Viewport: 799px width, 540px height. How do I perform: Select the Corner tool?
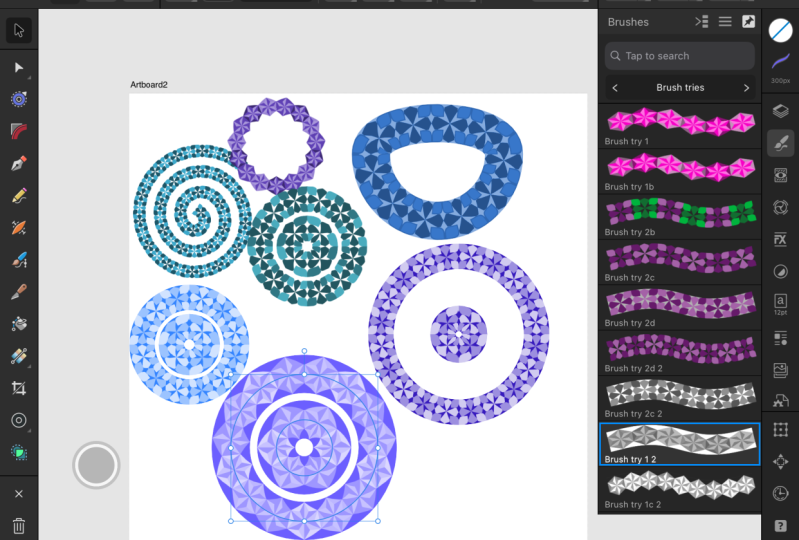19,131
